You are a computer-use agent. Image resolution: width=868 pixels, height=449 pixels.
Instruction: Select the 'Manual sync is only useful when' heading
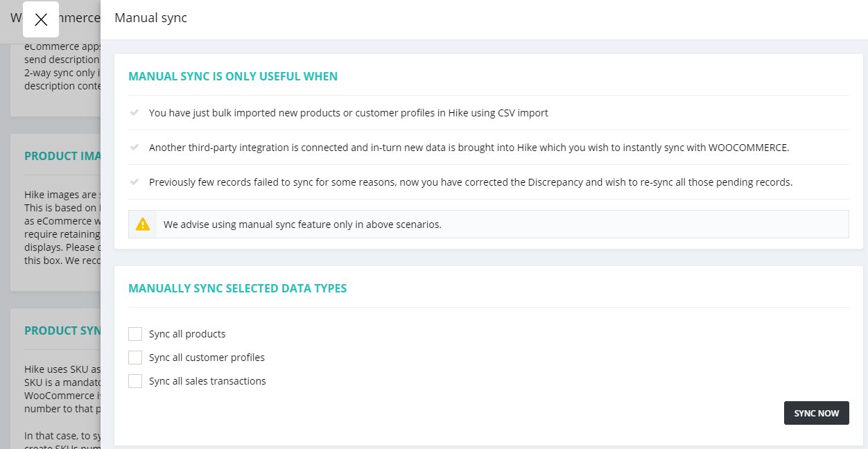[233, 76]
